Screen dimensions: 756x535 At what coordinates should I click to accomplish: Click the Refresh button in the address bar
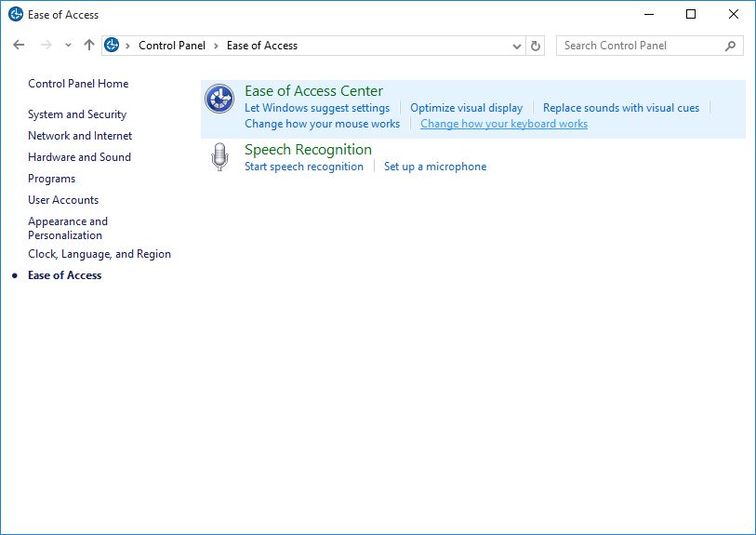[536, 46]
